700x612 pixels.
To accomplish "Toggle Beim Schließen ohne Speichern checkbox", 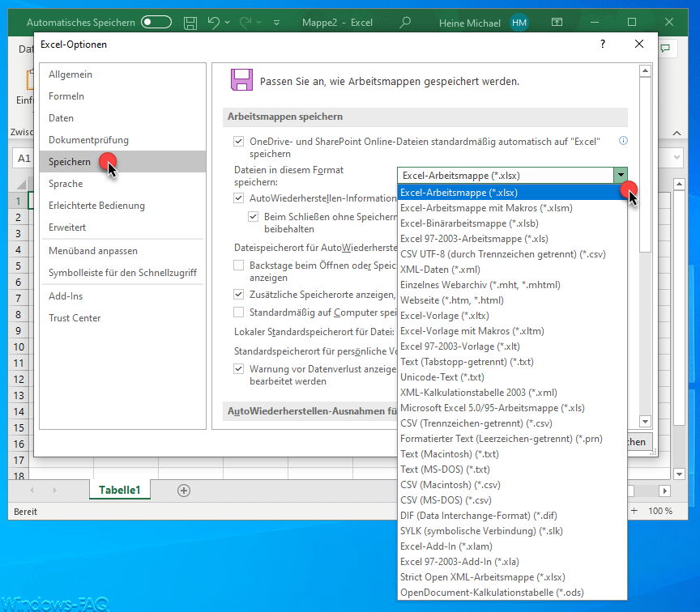I will click(253, 216).
